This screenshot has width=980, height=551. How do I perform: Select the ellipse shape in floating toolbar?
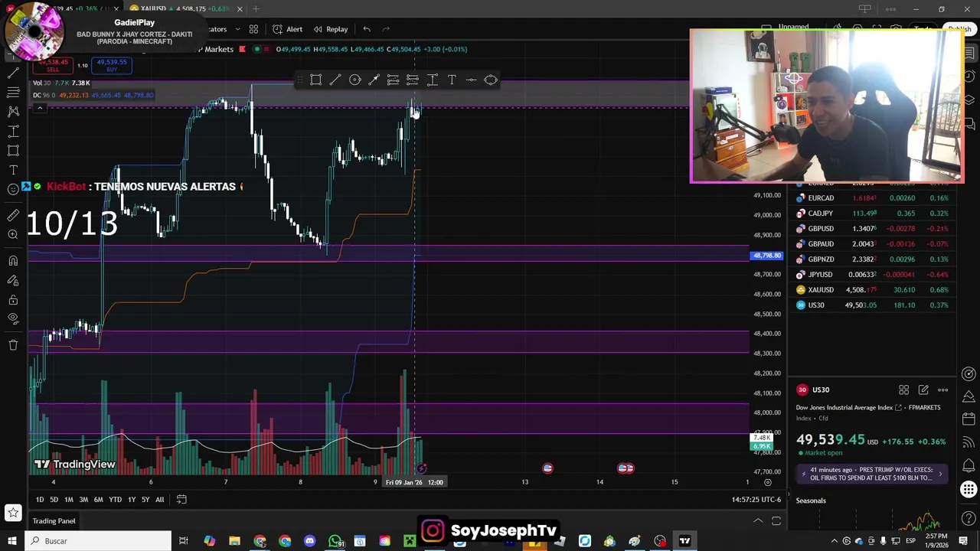[491, 80]
